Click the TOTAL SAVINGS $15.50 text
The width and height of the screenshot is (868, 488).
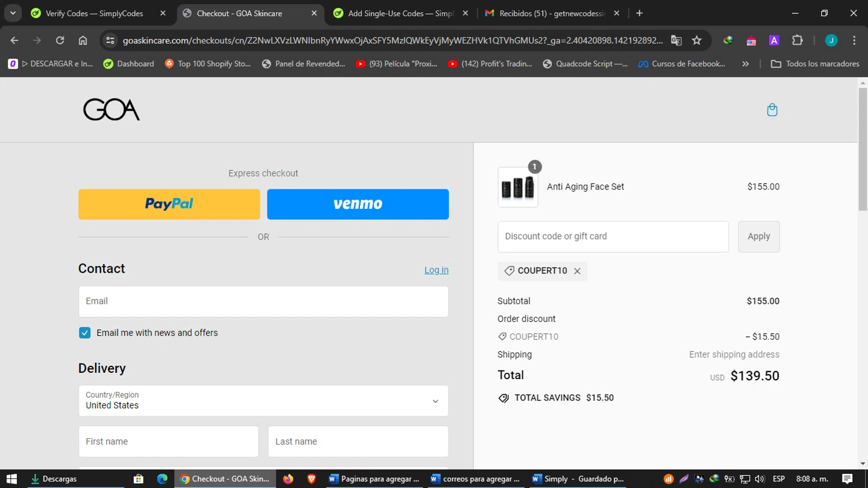[x=564, y=398]
